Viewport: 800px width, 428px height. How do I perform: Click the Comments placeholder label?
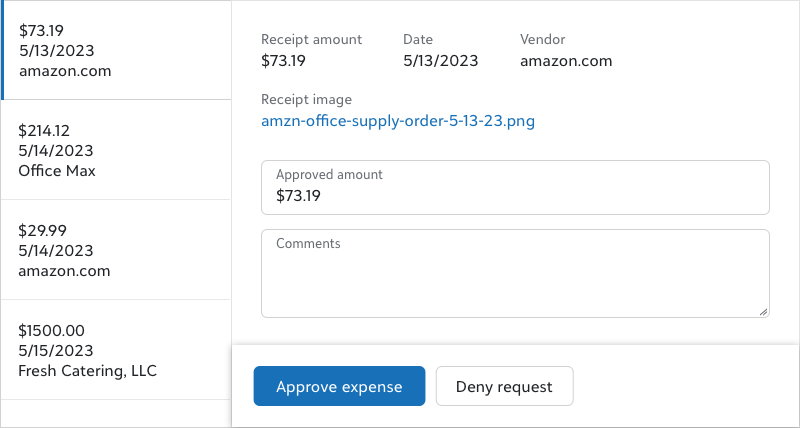point(308,243)
